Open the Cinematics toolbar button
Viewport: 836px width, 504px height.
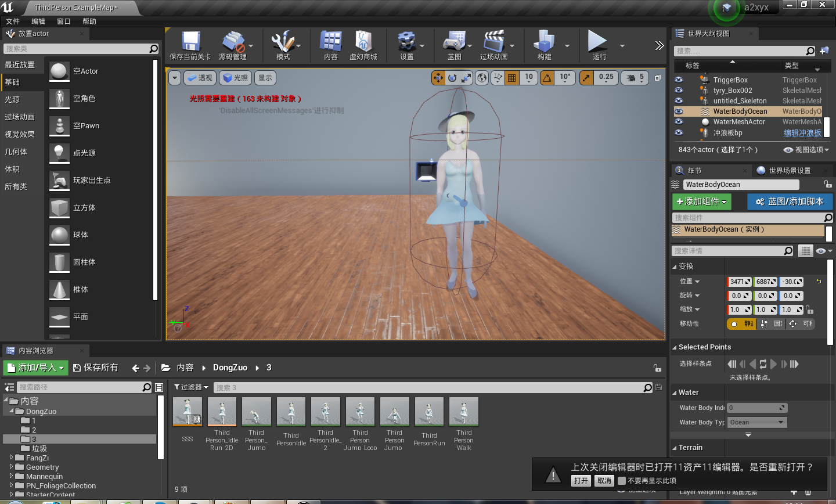(x=493, y=46)
